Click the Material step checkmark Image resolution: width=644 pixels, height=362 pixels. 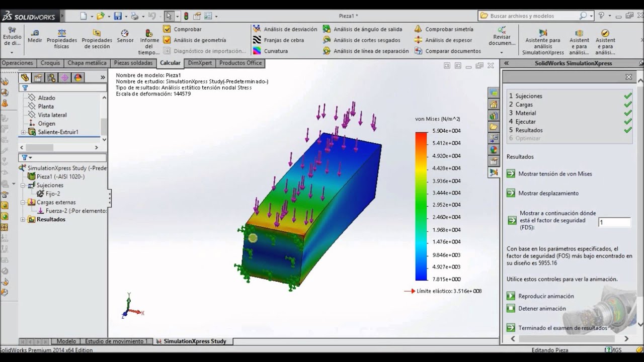pyautogui.click(x=627, y=113)
